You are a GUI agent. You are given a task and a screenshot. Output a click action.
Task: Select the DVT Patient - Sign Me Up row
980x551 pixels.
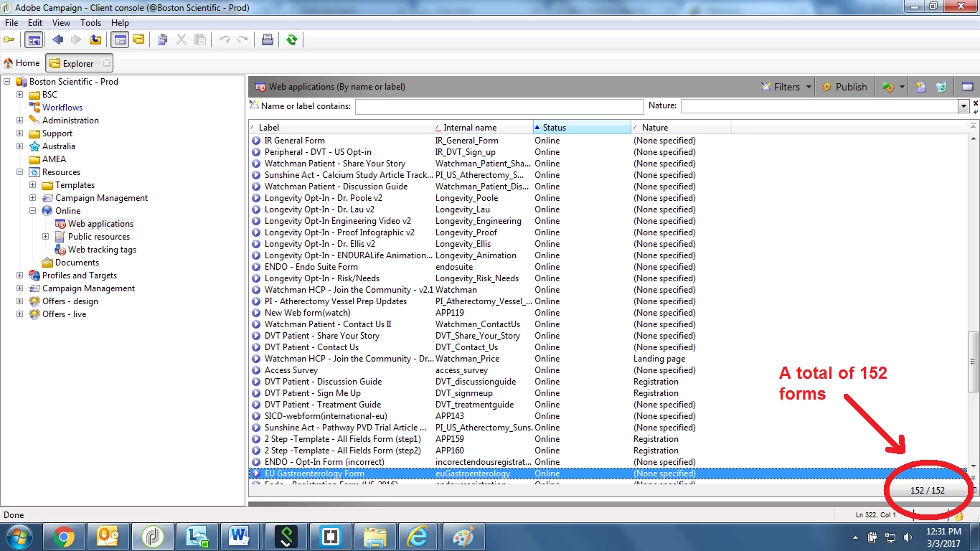pyautogui.click(x=608, y=393)
